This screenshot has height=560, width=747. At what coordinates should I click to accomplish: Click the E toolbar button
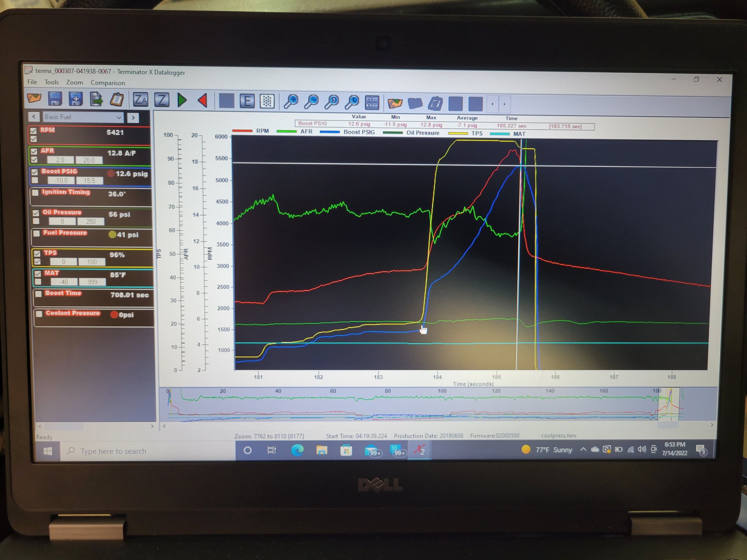pyautogui.click(x=247, y=101)
